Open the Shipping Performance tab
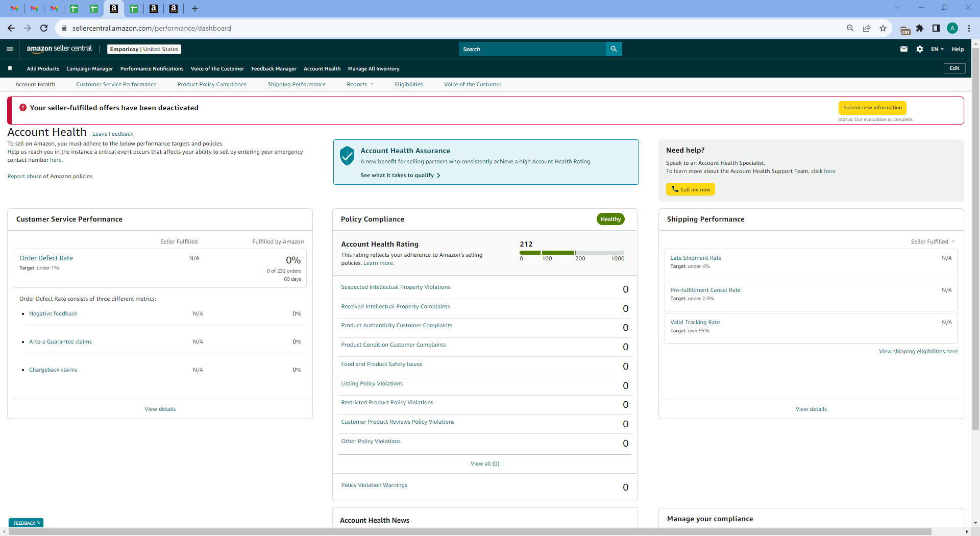 pos(297,84)
